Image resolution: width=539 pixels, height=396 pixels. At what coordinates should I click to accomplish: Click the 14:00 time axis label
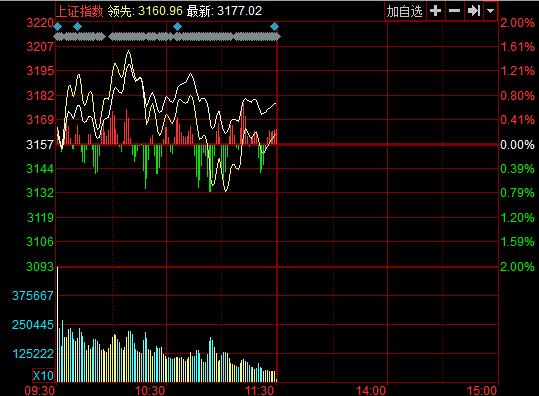tap(371, 391)
